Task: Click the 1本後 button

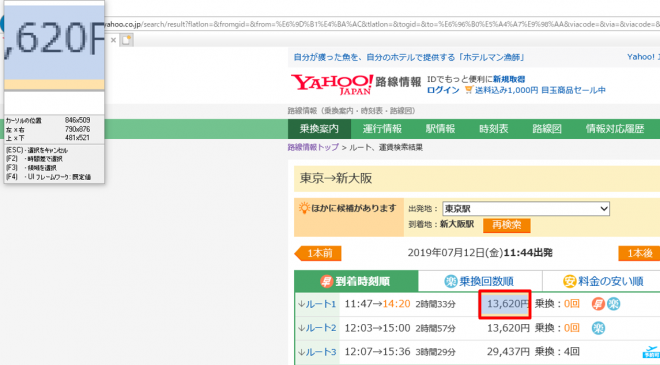Action: tap(639, 253)
